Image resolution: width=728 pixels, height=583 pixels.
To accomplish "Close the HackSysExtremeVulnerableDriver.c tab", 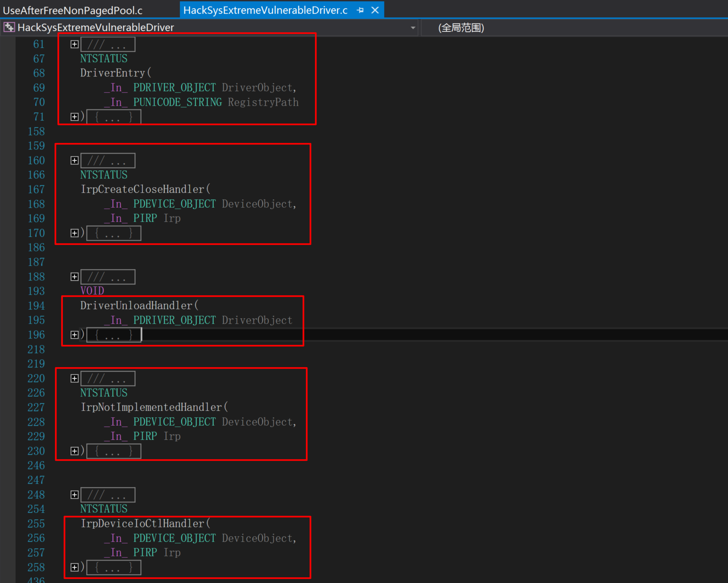I will 375,10.
